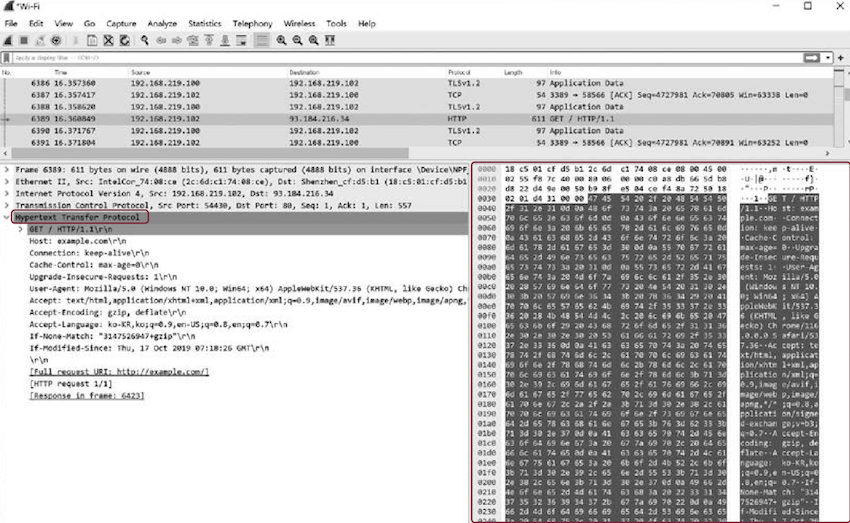Image resolution: width=850 pixels, height=523 pixels.
Task: Sort packets by Info column
Action: 555,72
